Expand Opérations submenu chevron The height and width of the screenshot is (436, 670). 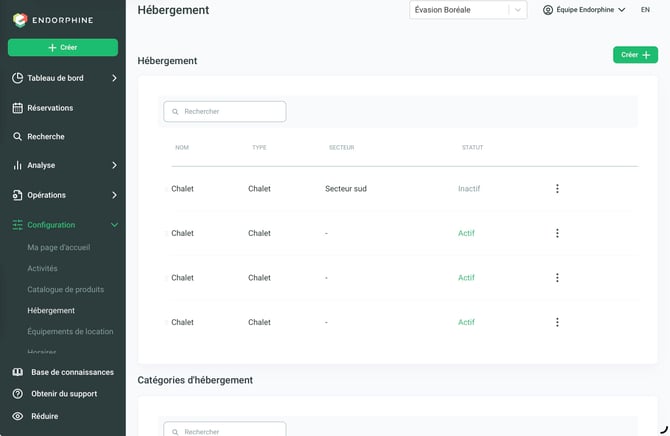[x=114, y=195]
